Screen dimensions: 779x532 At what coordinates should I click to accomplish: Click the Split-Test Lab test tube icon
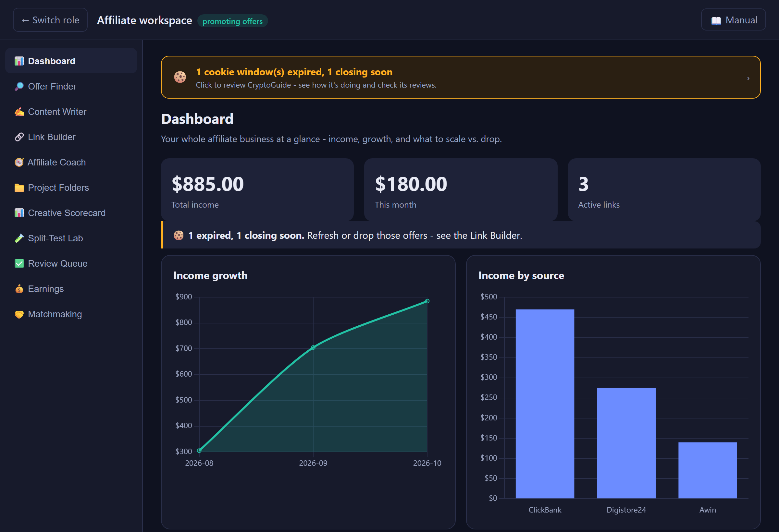point(19,238)
